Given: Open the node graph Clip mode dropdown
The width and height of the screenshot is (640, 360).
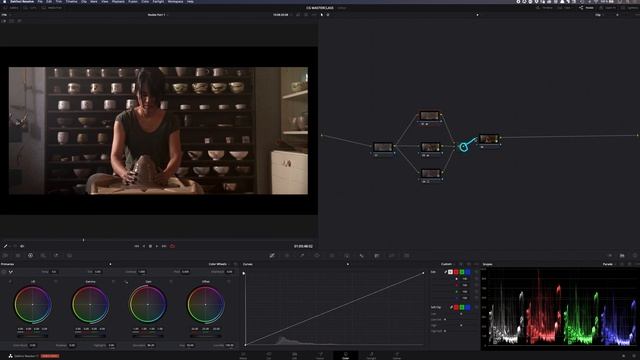Looking at the screenshot, I should [599, 15].
